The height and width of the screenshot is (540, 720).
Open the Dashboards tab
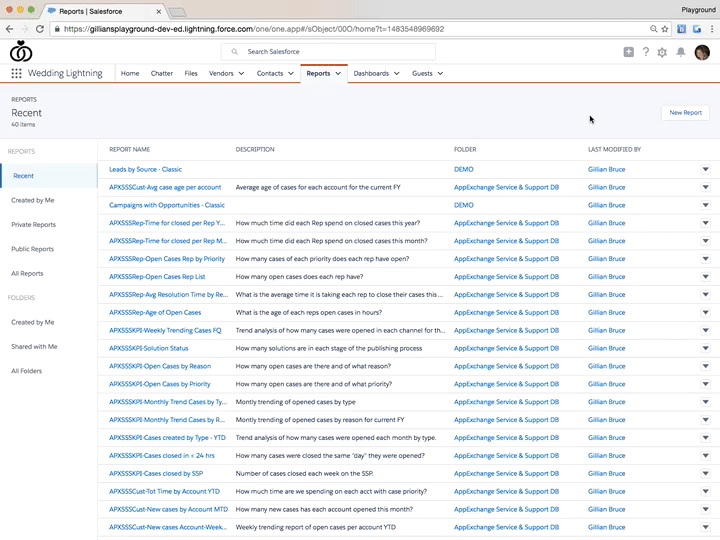[x=371, y=73]
